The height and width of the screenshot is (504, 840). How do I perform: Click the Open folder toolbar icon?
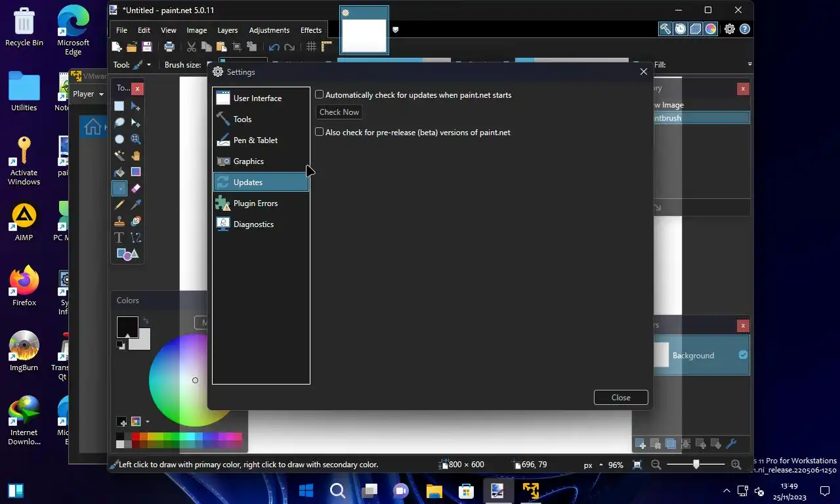pos(132,47)
